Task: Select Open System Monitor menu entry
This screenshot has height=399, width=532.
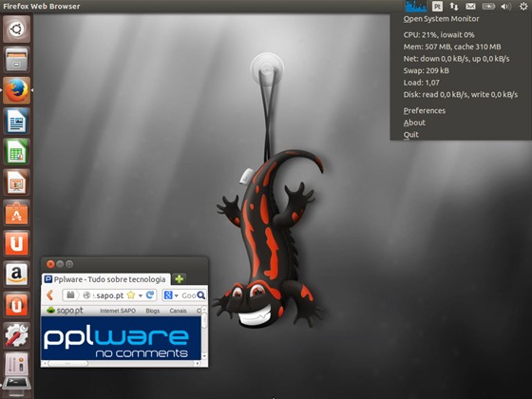Action: pos(441,19)
